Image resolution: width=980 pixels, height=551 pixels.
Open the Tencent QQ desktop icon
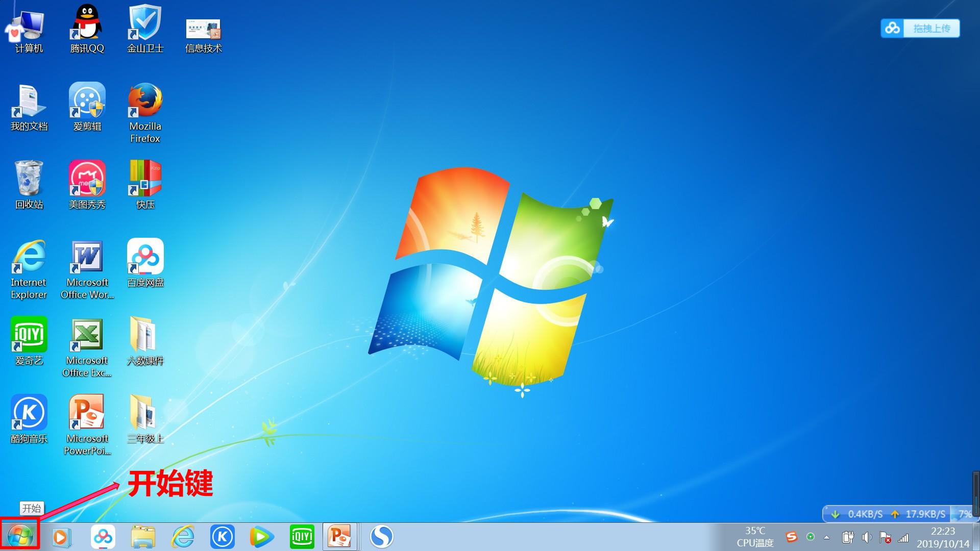(x=87, y=29)
